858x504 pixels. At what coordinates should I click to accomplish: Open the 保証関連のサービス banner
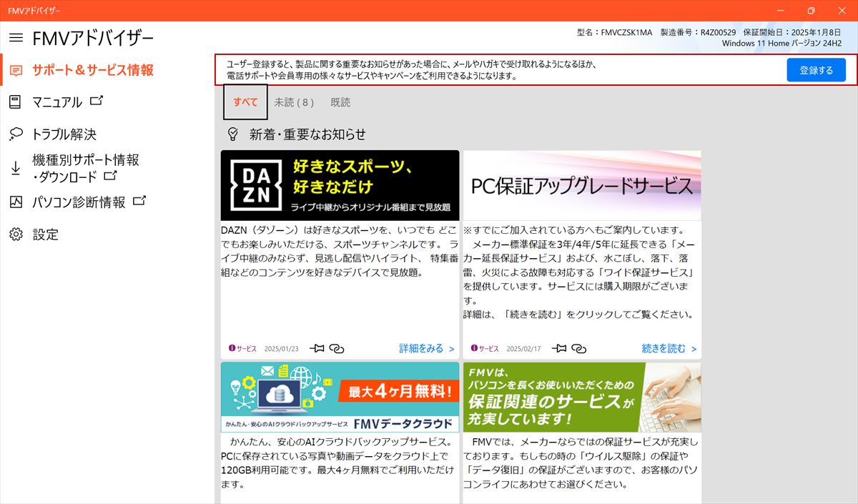582,397
